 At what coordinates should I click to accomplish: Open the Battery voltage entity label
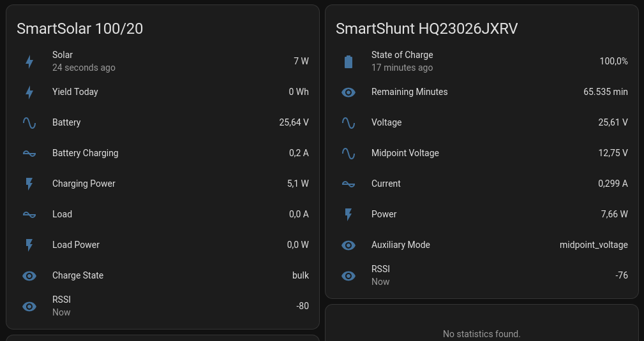click(66, 122)
